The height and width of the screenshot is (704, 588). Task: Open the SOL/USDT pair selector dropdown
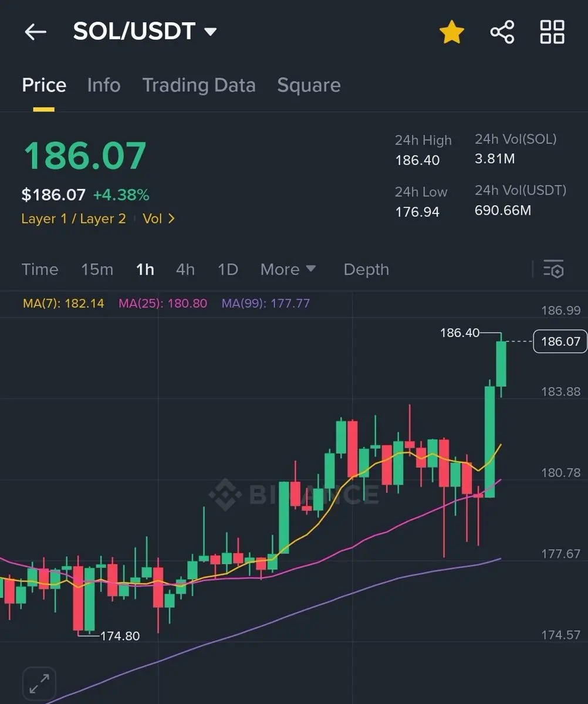point(145,32)
